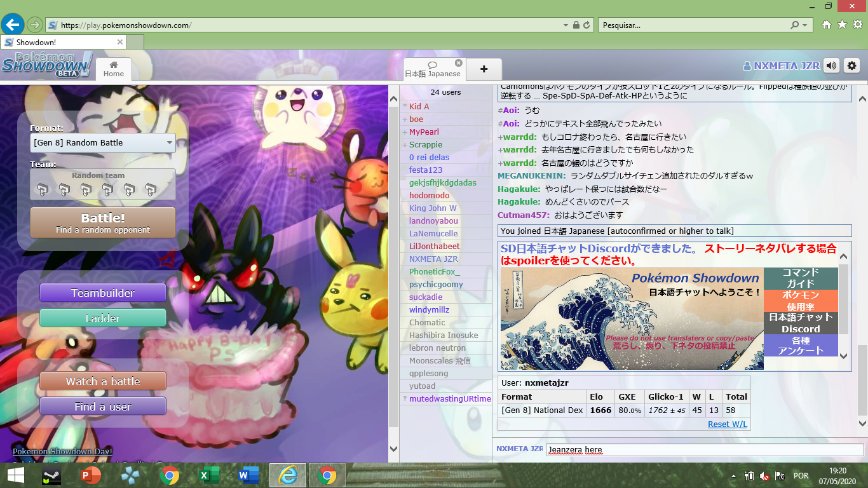Viewport: 868px width, 488px height.
Task: Switch to the Home tab
Action: coord(114,69)
